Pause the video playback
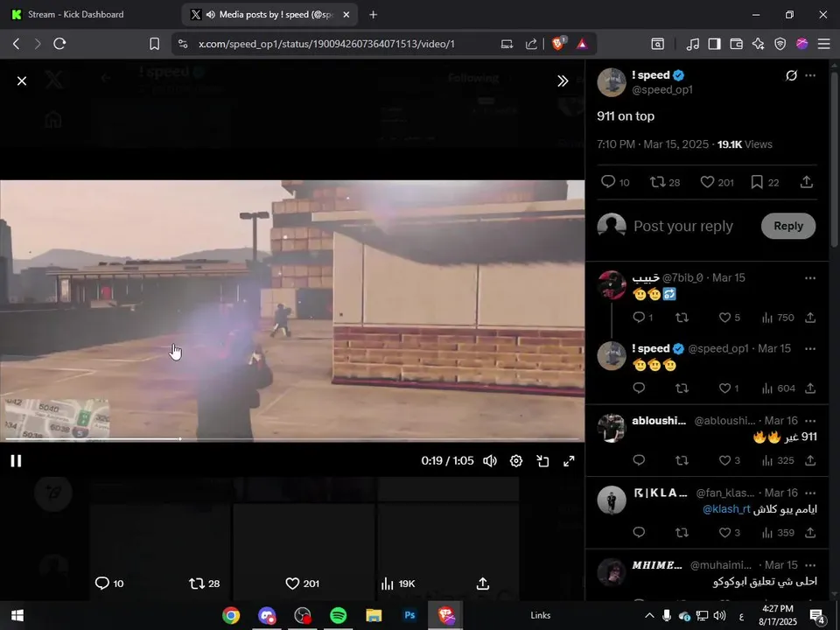The image size is (840, 630). pyautogui.click(x=16, y=461)
